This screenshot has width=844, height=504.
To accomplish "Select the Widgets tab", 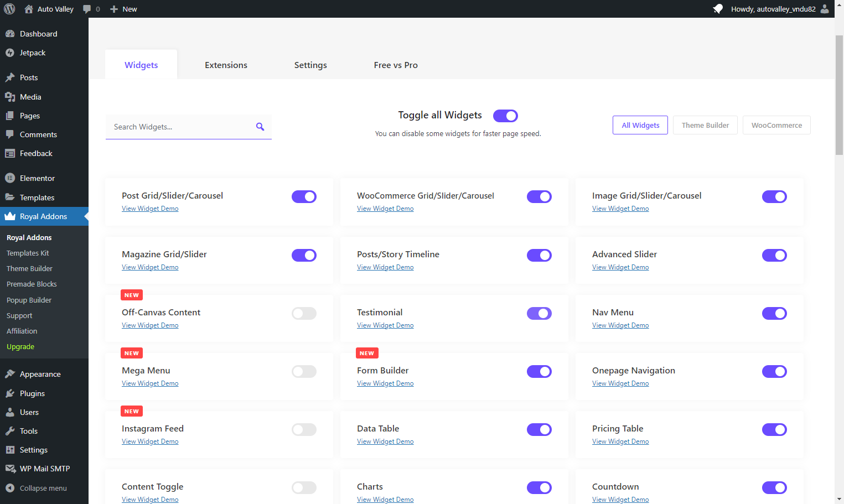I will (x=141, y=65).
